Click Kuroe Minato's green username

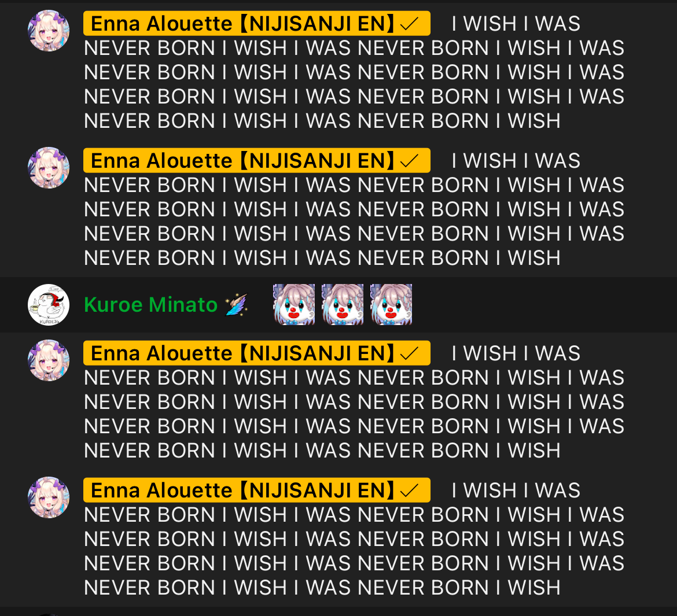pyautogui.click(x=150, y=305)
